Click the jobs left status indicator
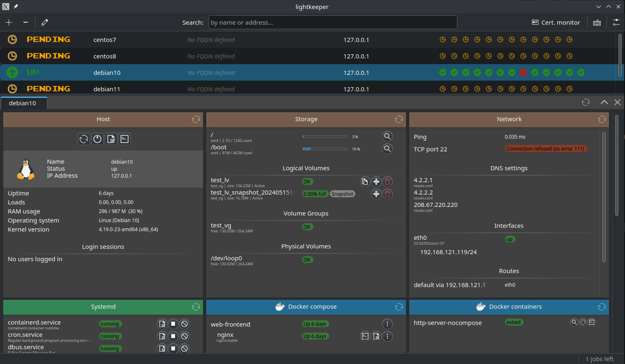Image resolution: width=625 pixels, height=364 pixels. 599,359
